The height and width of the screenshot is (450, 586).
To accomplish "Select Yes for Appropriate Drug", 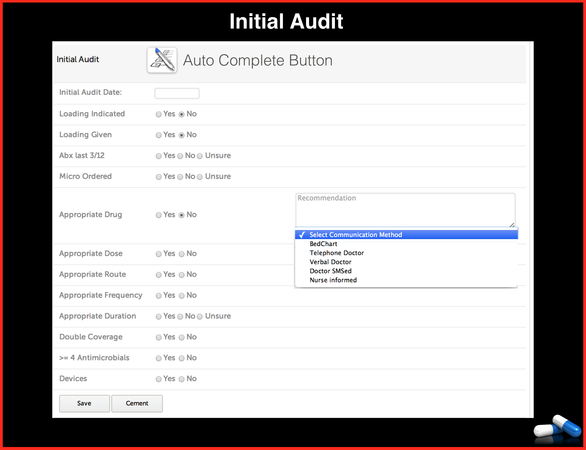I will [x=158, y=215].
